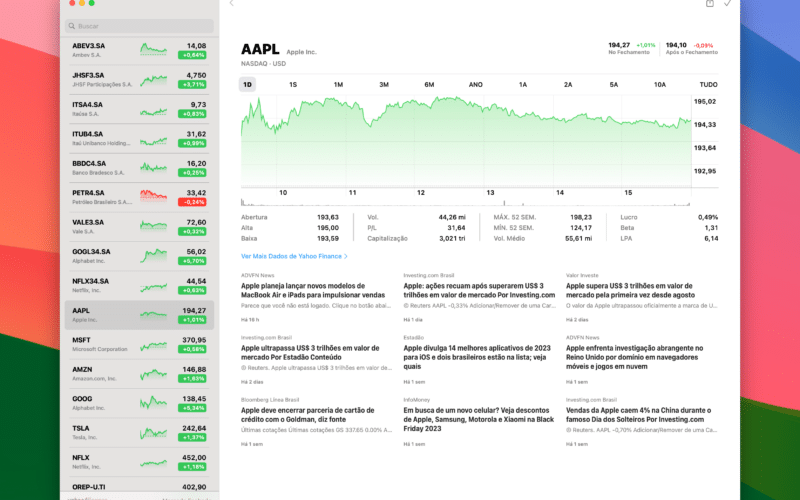Select OREP-U.TI in the watchlist
Screen dimensions: 800x500
[x=139, y=488]
